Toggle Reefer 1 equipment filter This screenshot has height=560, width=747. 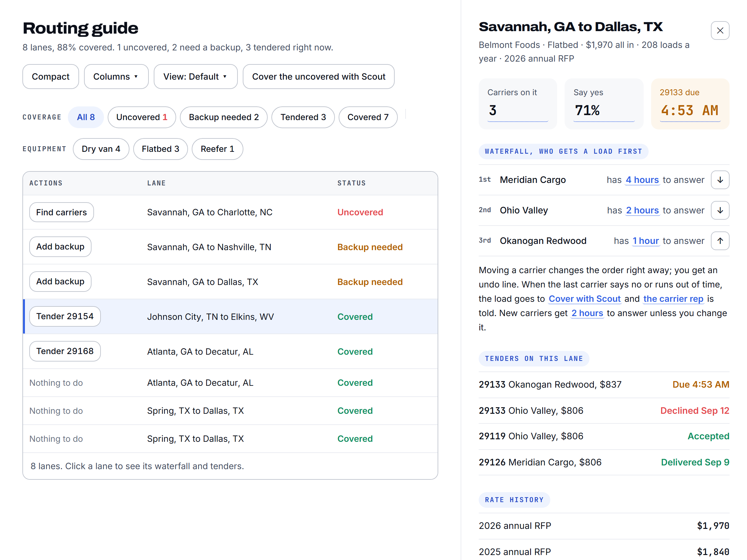(x=218, y=149)
